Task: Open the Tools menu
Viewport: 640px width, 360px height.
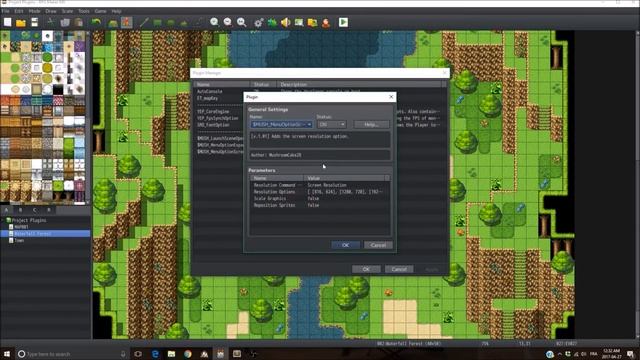Action: click(x=84, y=11)
